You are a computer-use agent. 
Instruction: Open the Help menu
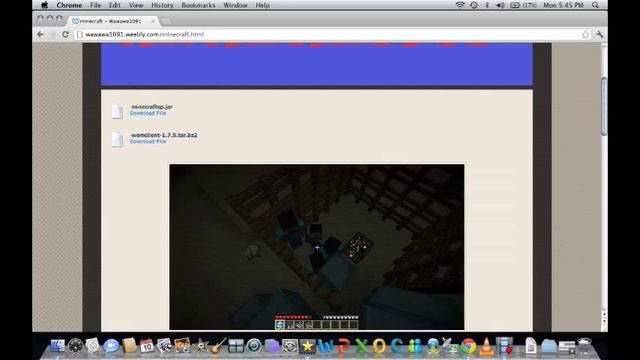262,5
